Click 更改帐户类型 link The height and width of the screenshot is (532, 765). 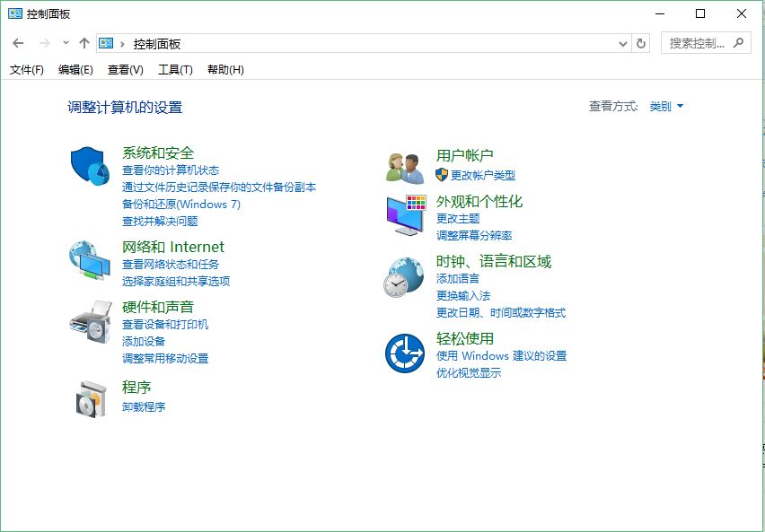coord(483,175)
